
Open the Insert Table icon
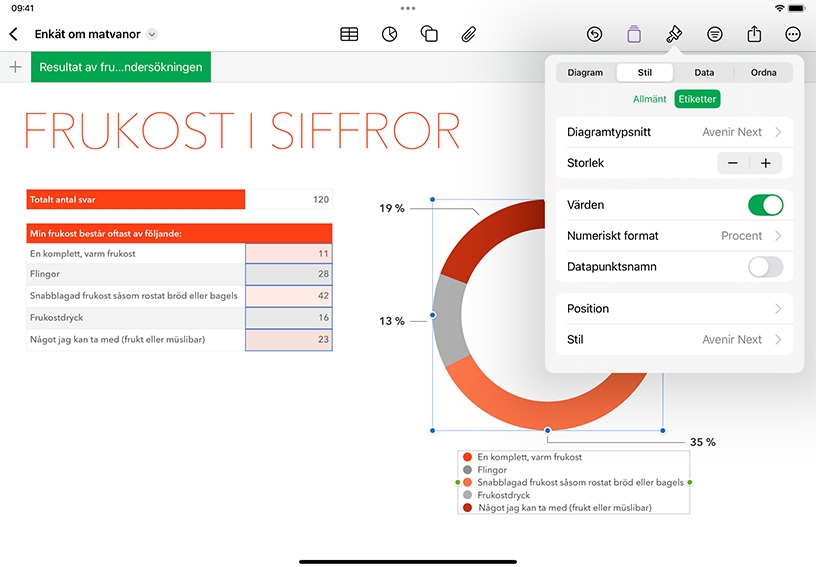click(x=349, y=34)
